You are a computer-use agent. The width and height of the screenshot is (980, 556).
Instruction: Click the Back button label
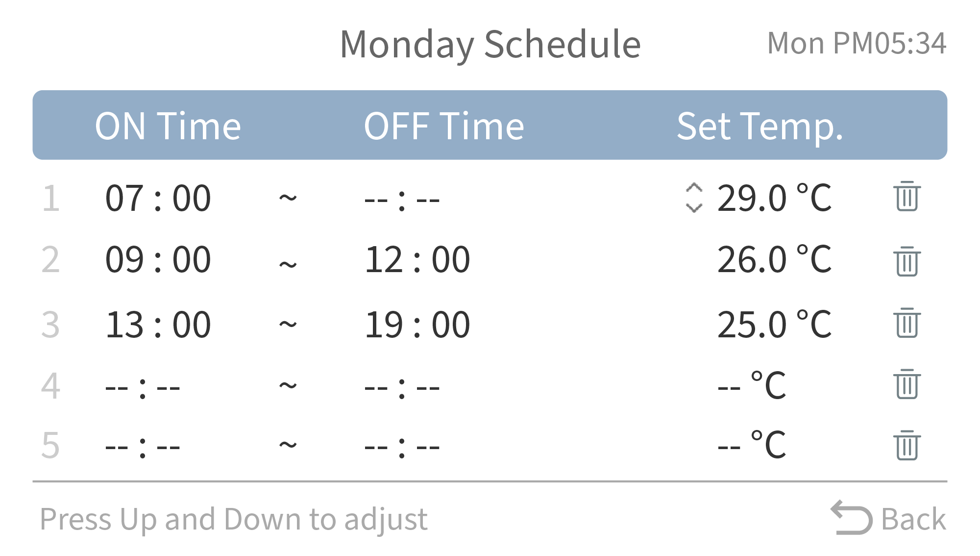pos(914,519)
